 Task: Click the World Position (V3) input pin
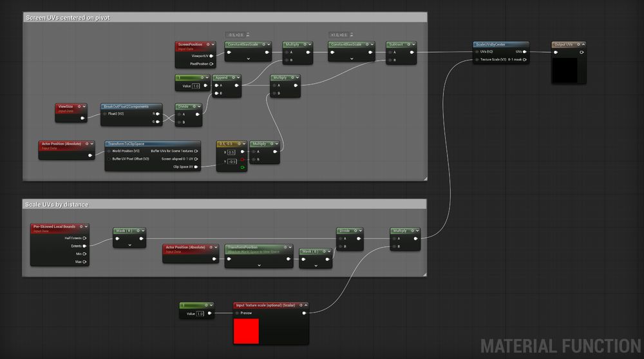pos(109,151)
